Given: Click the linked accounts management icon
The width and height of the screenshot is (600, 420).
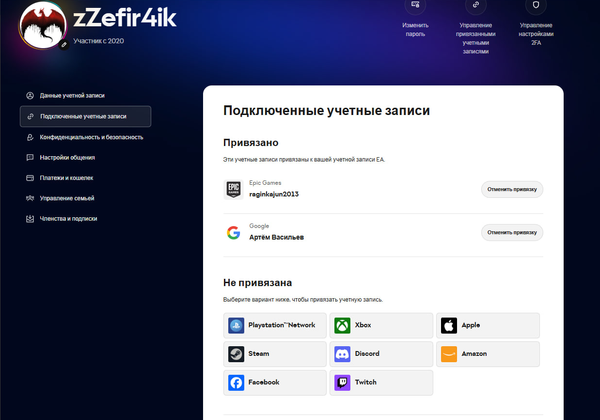Looking at the screenshot, I should (476, 6).
